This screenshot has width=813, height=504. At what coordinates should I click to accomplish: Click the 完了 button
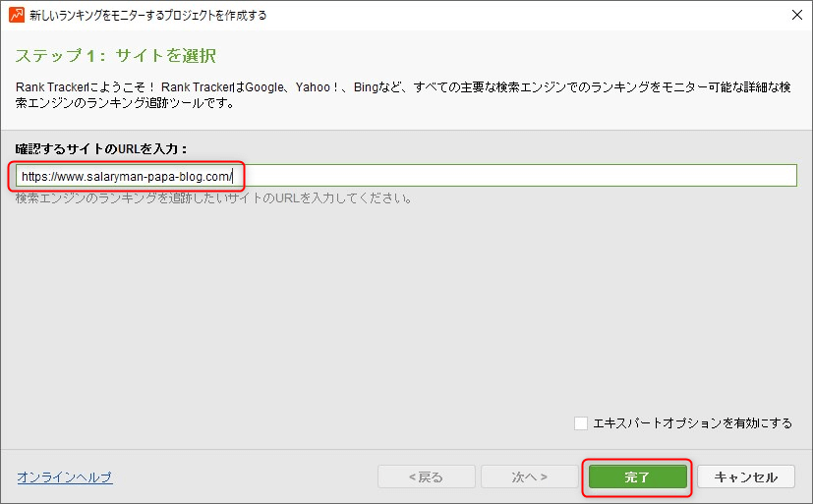(x=637, y=476)
